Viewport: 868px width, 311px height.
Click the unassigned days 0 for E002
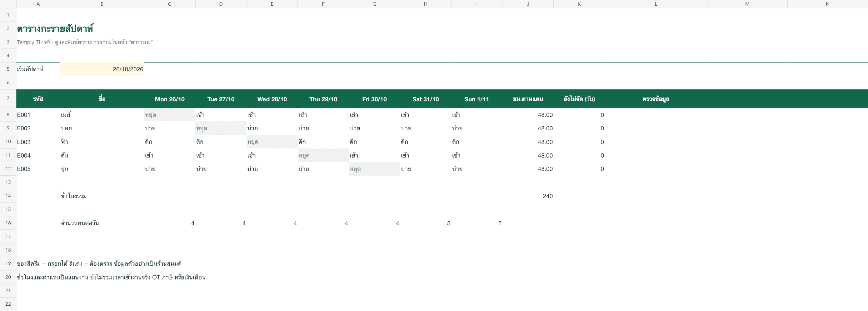[579, 128]
